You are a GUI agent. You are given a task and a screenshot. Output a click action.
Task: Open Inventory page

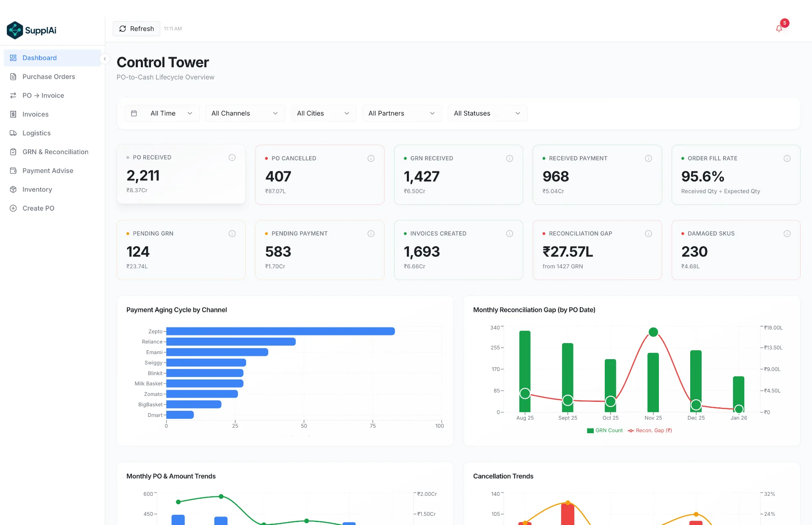tap(52, 190)
